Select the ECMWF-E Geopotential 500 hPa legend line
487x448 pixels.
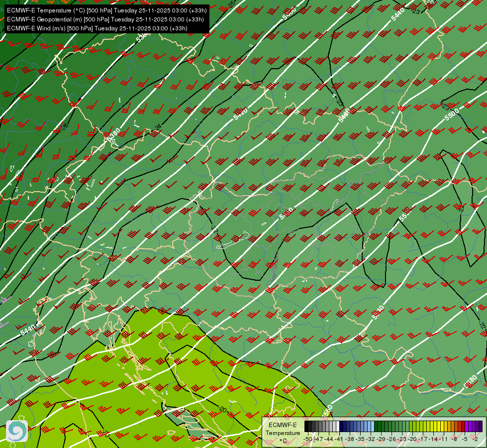pyautogui.click(x=105, y=19)
